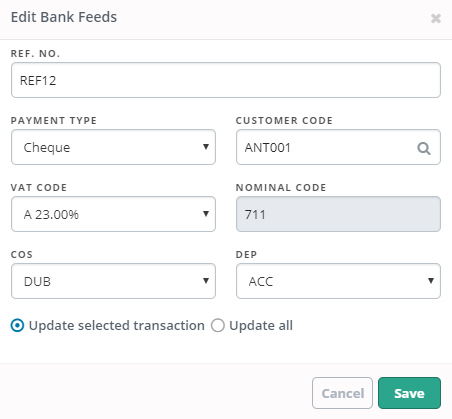Open the COS dropdown showing DUB
This screenshot has height=419, width=452.
click(x=113, y=281)
